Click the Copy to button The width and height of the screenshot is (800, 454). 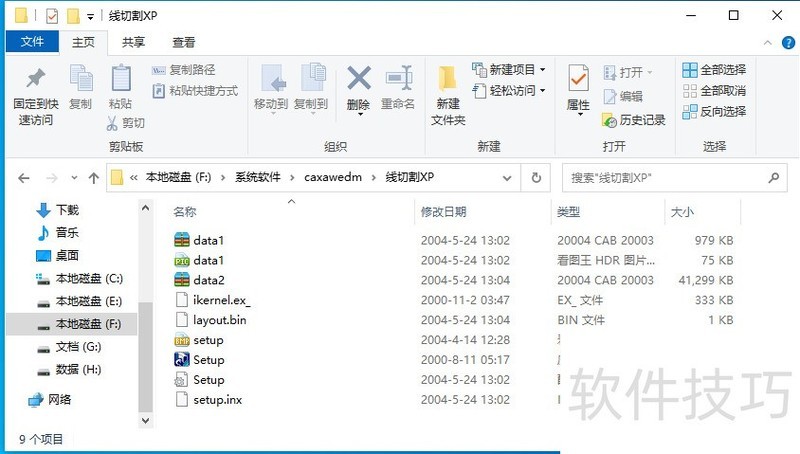tap(311, 88)
